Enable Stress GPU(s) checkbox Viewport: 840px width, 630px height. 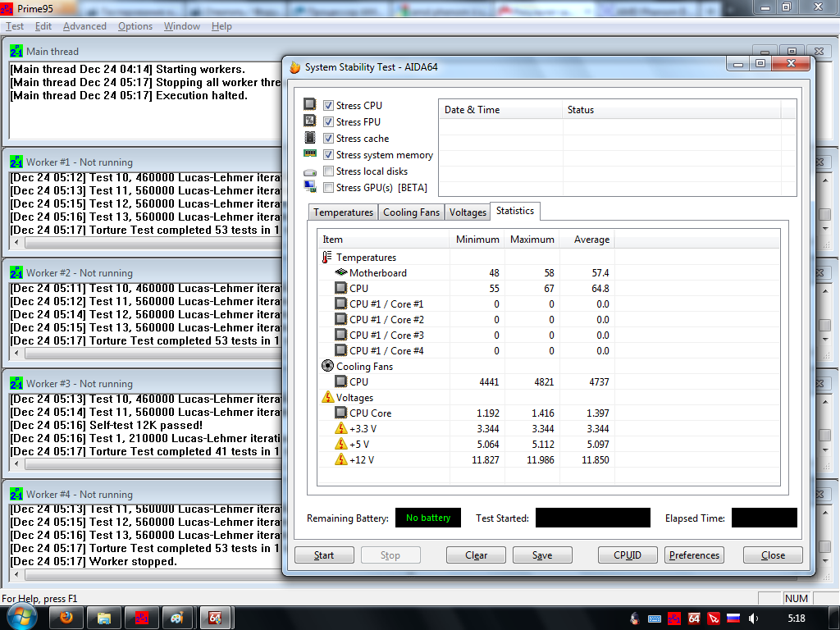coord(328,188)
